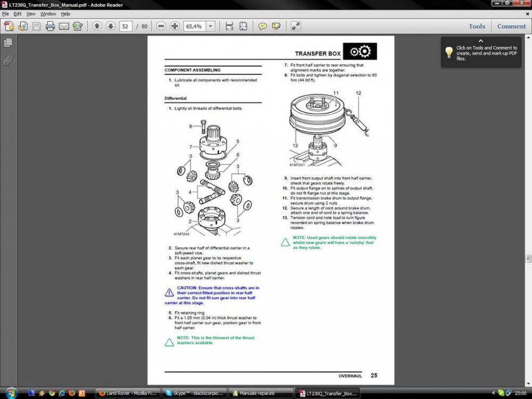Select the highlight text tool
Viewport: 532px width, 399px height.
point(276,26)
